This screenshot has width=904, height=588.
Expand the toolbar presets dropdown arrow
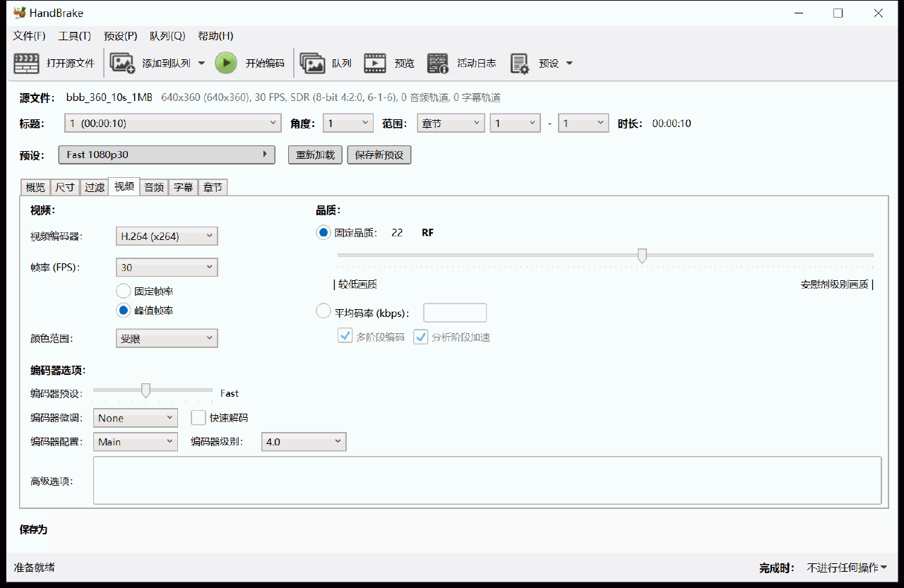(569, 63)
